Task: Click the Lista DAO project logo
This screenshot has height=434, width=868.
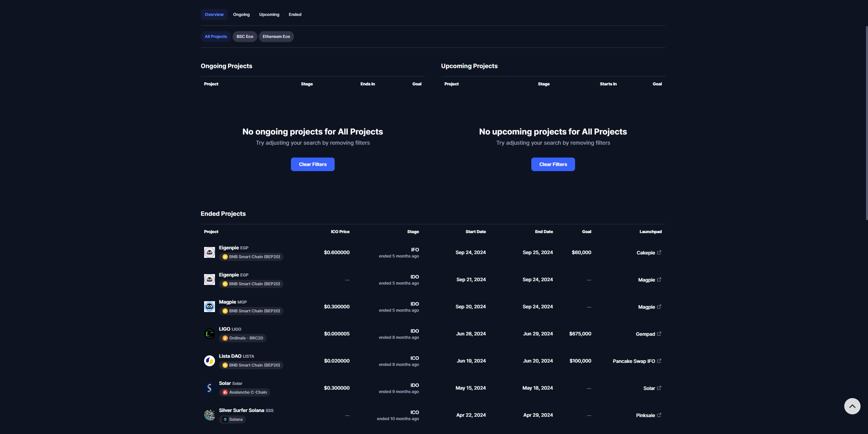Action: [x=209, y=360]
